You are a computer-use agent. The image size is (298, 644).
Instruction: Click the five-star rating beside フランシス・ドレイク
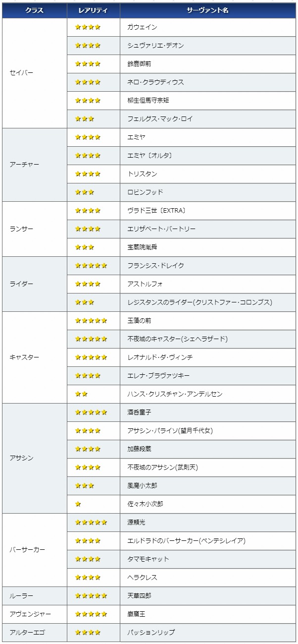(x=91, y=266)
